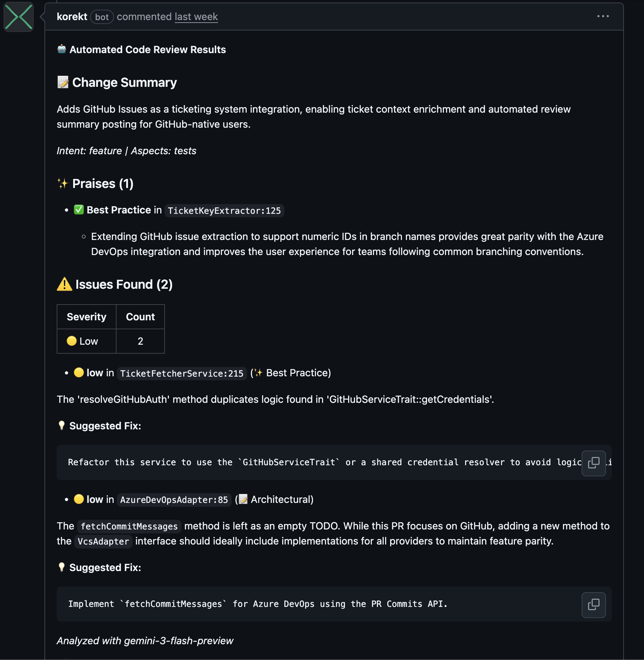Open the last week timestamp link
Screen dimensions: 644x660
tap(196, 16)
